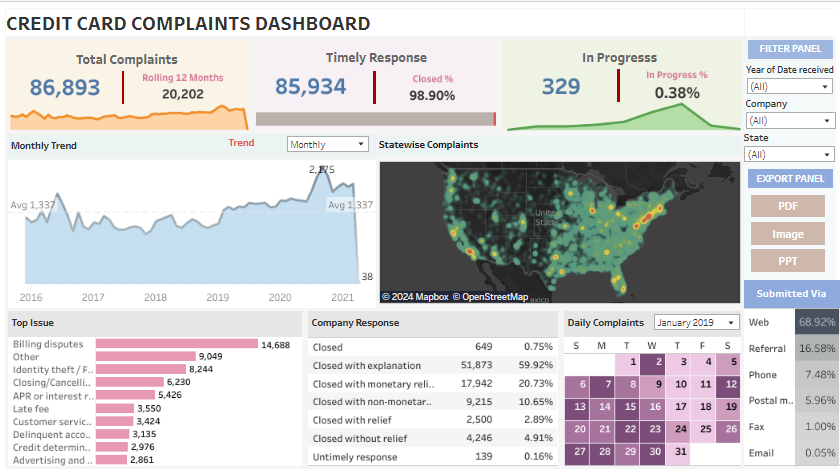Open the January 2019 month selector
Image resolution: width=840 pixels, height=476 pixels.
[697, 322]
